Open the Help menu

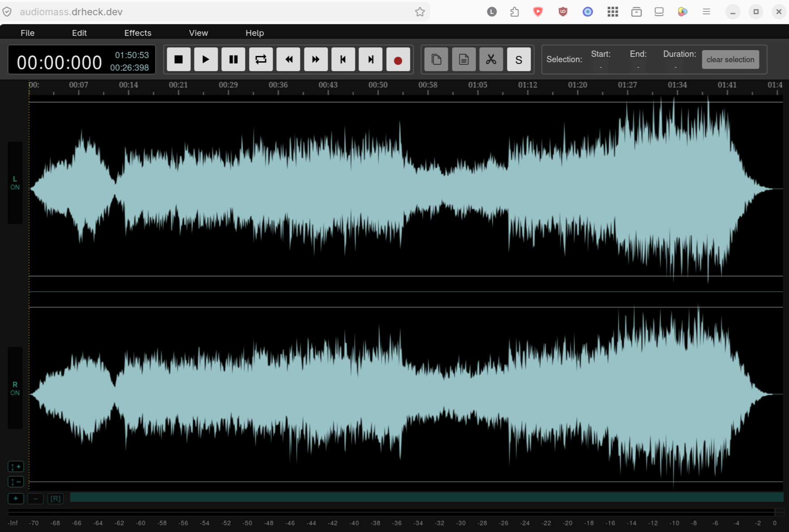[254, 33]
